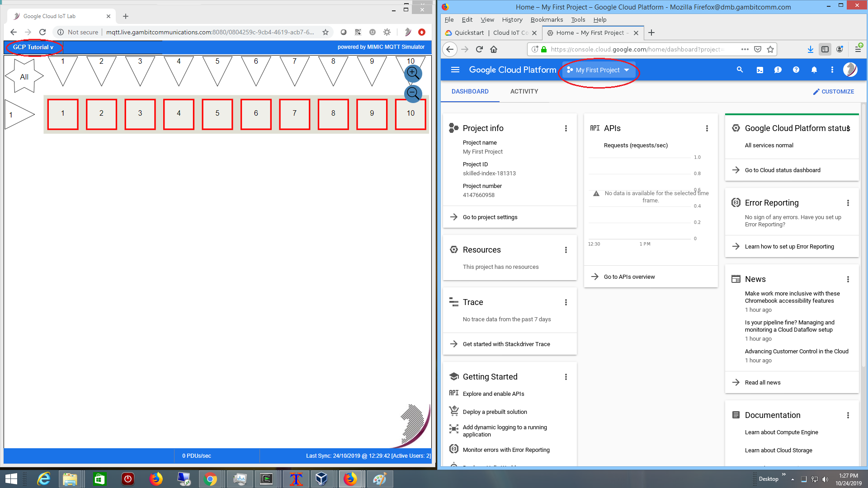Open Explore and enable APIs
This screenshot has height=488, width=868.
pyautogui.click(x=493, y=394)
